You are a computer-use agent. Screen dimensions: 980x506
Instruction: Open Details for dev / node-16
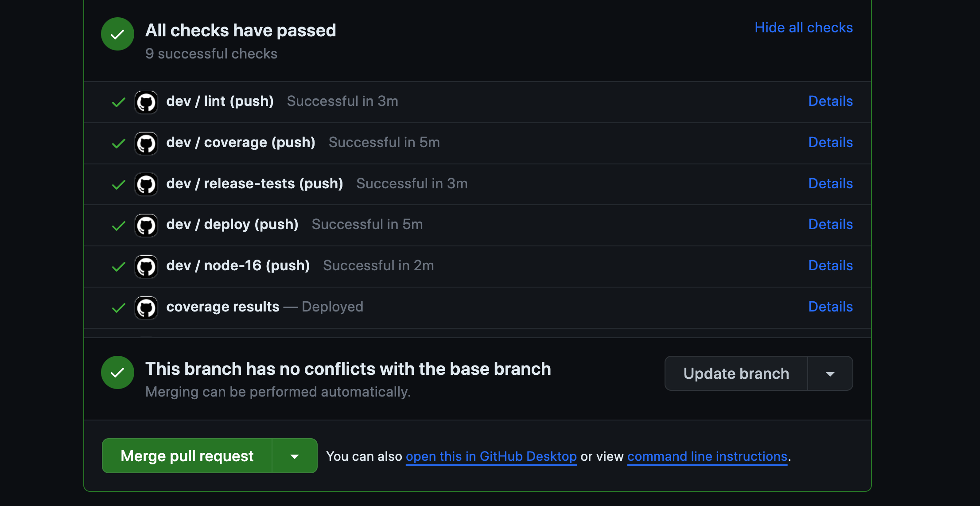pos(830,265)
